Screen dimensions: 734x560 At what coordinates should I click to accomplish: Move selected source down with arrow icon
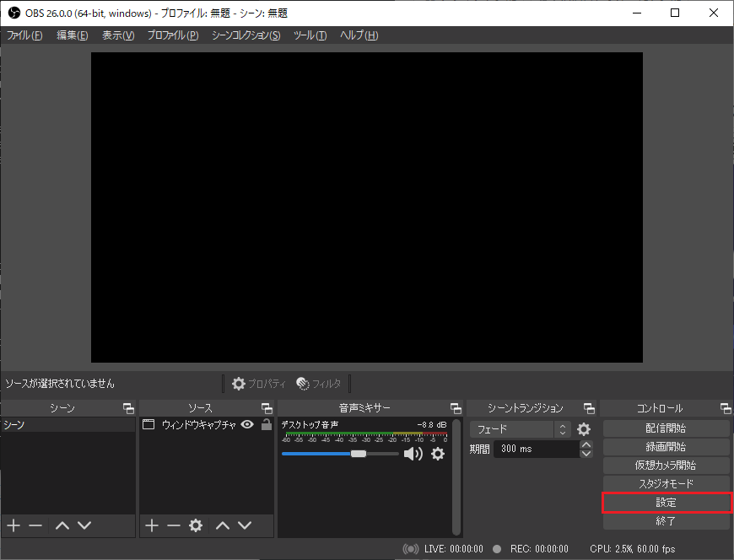[x=245, y=525]
